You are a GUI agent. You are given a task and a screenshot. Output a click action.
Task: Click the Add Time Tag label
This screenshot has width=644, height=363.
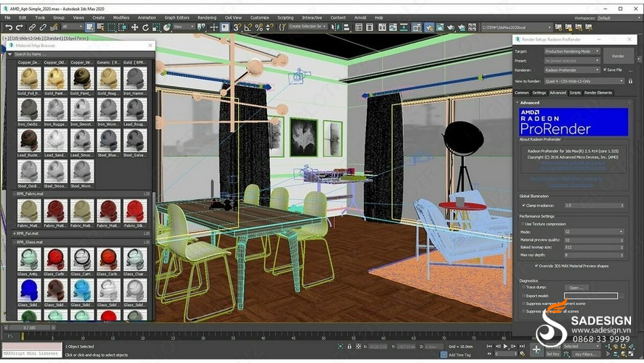click(459, 355)
